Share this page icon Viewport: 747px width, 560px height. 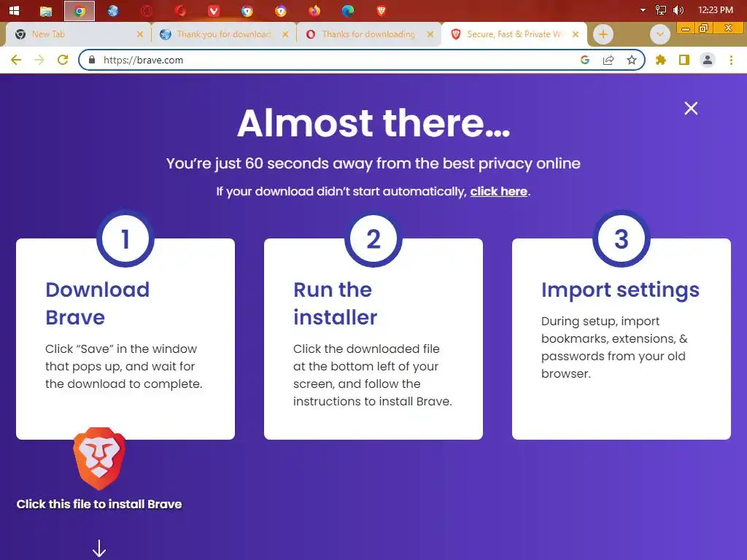608,60
